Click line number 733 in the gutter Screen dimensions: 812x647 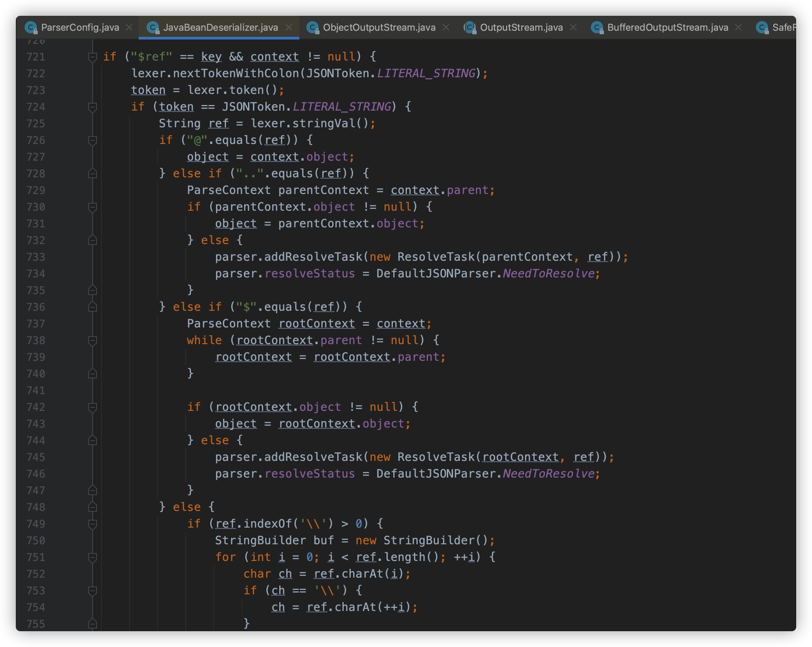(36, 257)
